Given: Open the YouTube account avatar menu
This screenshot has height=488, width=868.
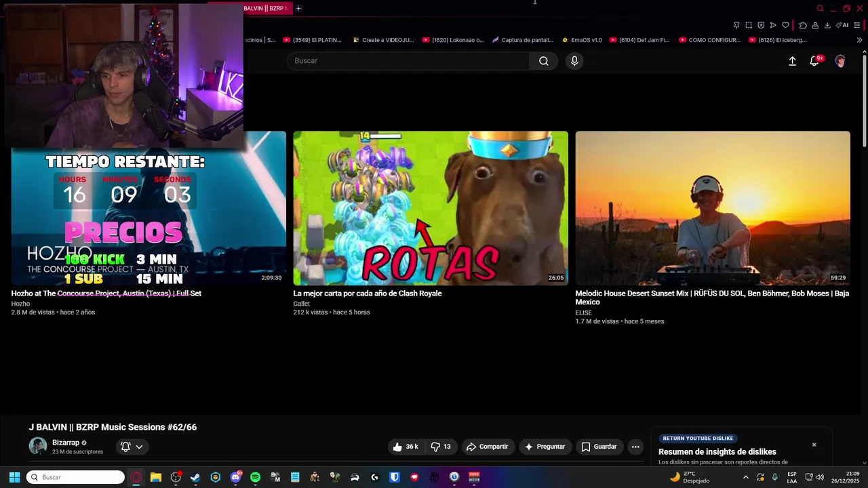Looking at the screenshot, I should click(840, 61).
